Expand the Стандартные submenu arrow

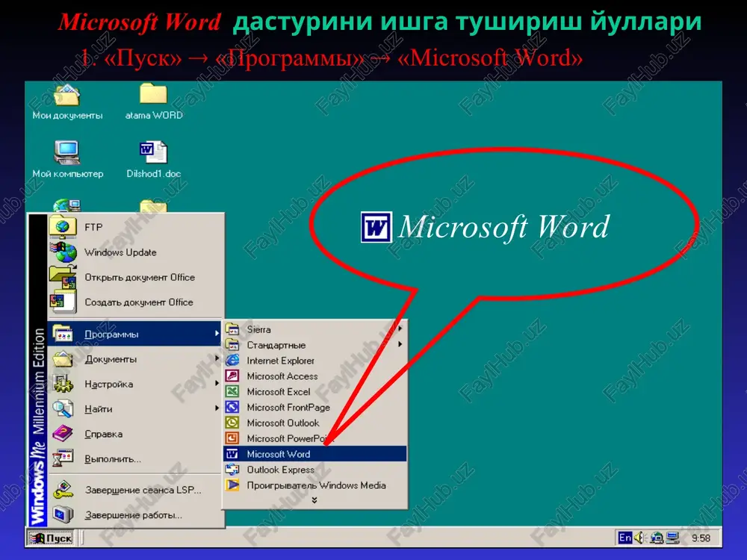tap(400, 344)
